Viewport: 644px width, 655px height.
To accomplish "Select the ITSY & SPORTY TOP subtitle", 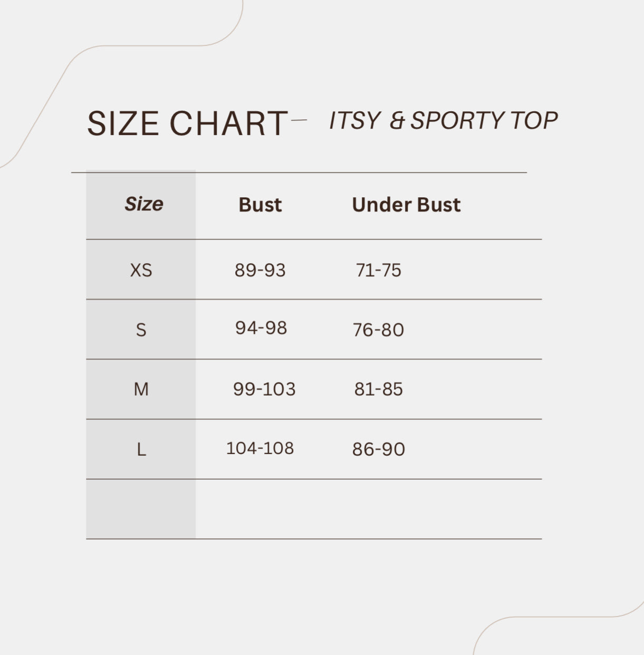I will coord(443,120).
